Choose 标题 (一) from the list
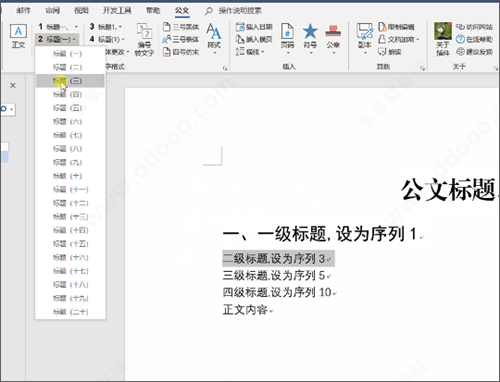Viewport: 500px width, 382px height. (70, 54)
